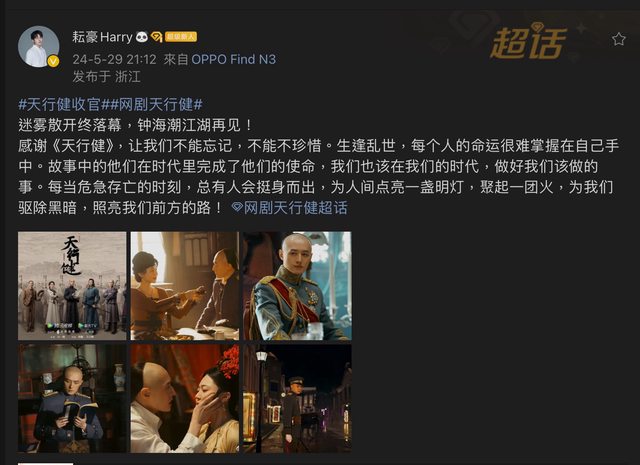View the officer reading book photo

(72, 398)
